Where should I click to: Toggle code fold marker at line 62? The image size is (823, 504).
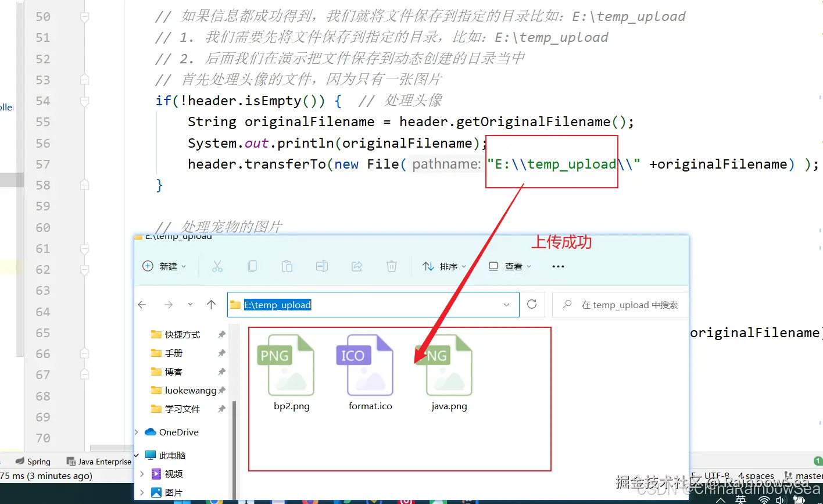84,270
